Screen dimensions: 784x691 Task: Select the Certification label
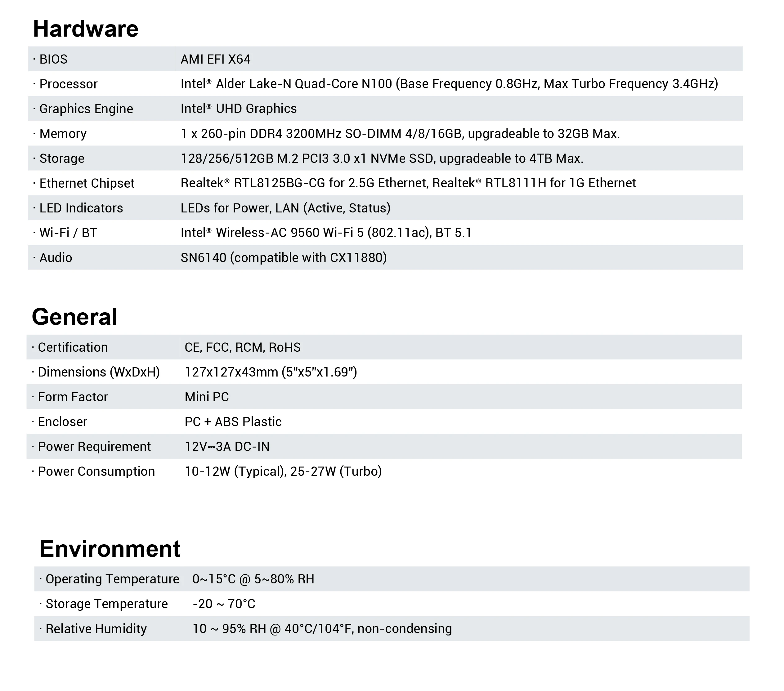[x=73, y=347]
